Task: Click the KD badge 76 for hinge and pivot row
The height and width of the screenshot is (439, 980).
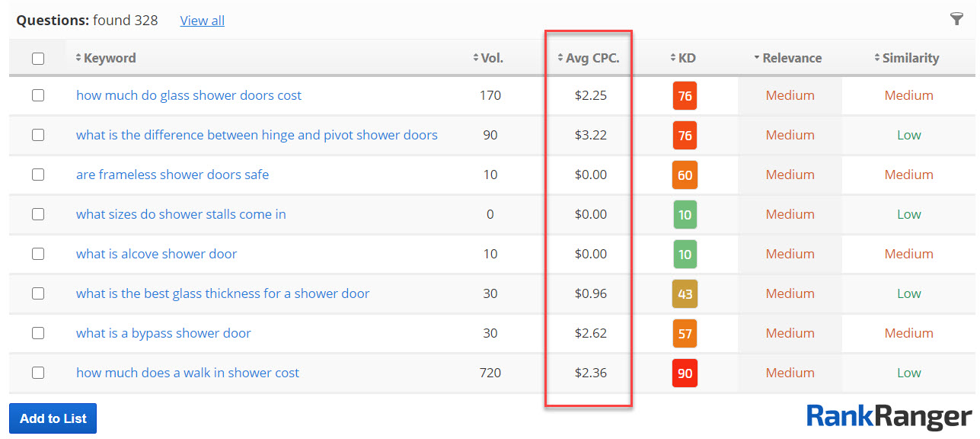Action: (685, 136)
